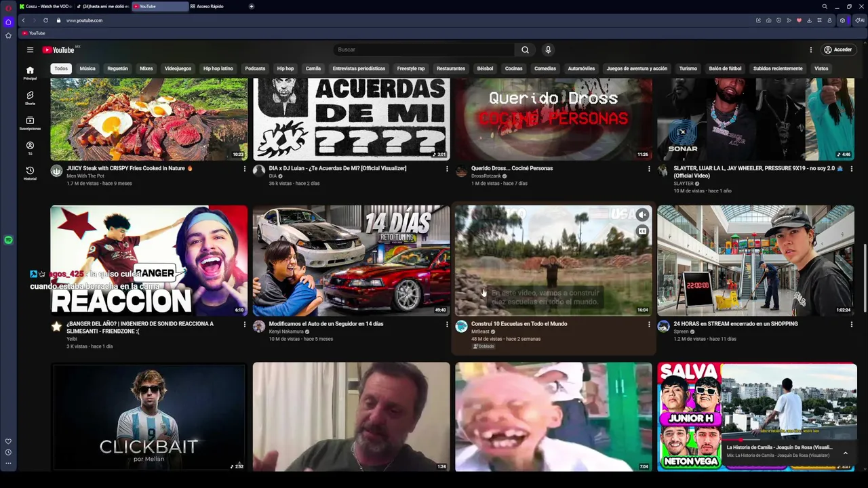This screenshot has height=488, width=868.
Task: Open MrBeast channel name link
Action: coord(480,331)
